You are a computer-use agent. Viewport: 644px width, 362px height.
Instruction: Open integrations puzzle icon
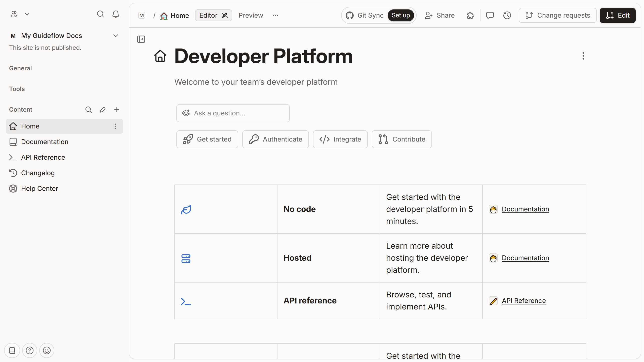tap(470, 16)
